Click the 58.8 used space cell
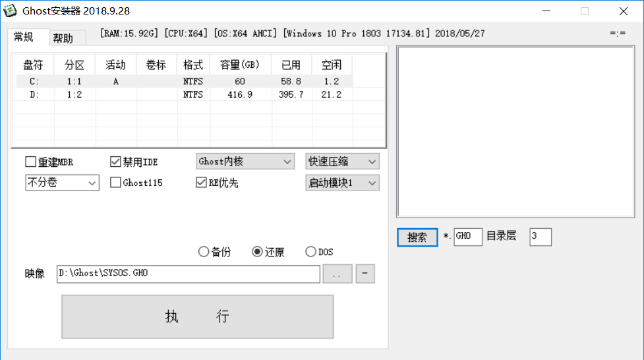 click(291, 81)
